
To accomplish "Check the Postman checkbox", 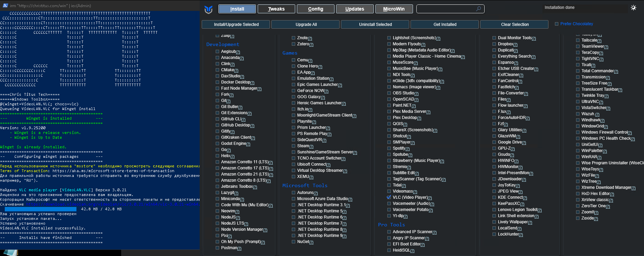I will tap(217, 248).
